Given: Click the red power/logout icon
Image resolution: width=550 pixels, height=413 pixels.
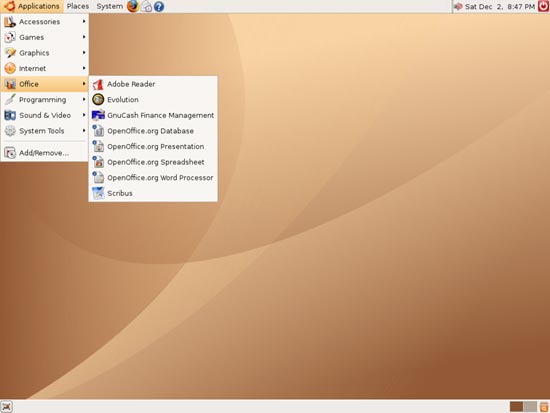Looking at the screenshot, I should pyautogui.click(x=544, y=6).
